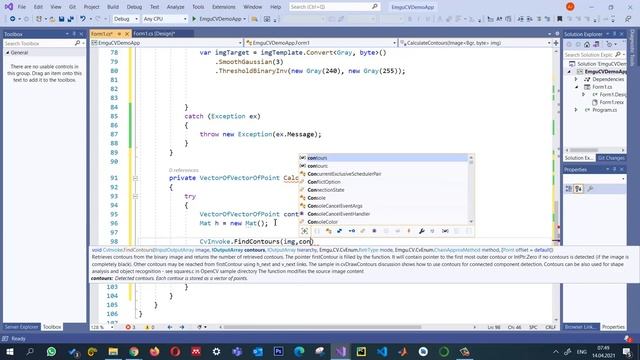
Task: Click the split editor plus icon
Action: [x=556, y=42]
